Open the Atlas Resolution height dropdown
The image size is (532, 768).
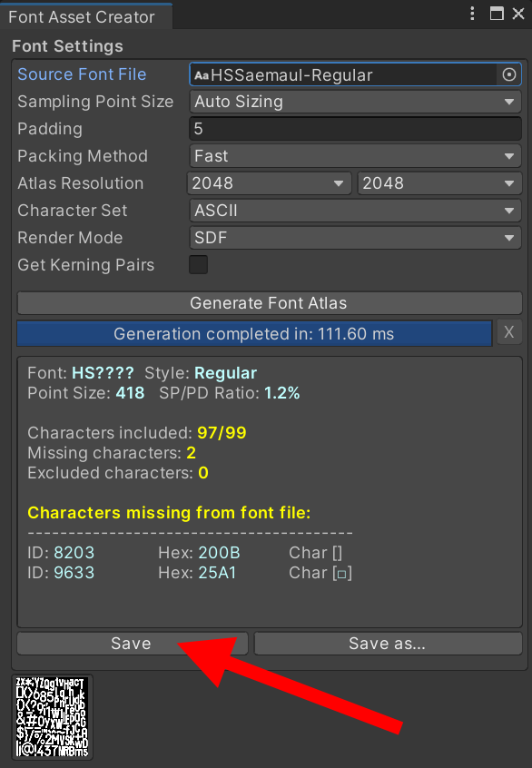point(439,183)
